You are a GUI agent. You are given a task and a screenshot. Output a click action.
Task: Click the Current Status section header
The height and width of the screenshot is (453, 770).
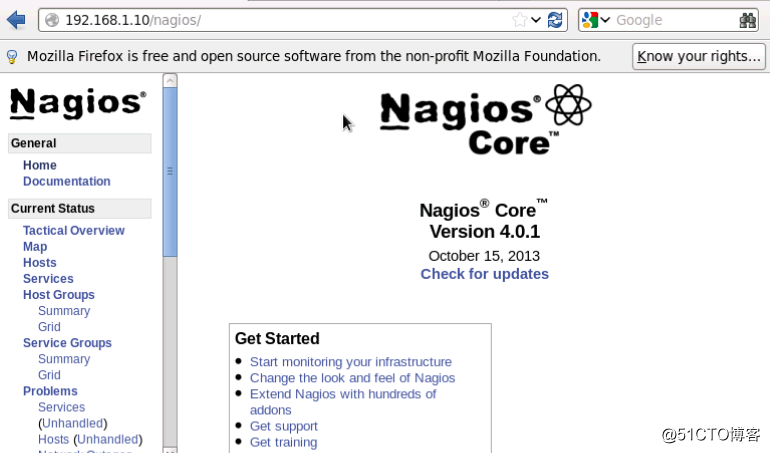tap(80, 208)
